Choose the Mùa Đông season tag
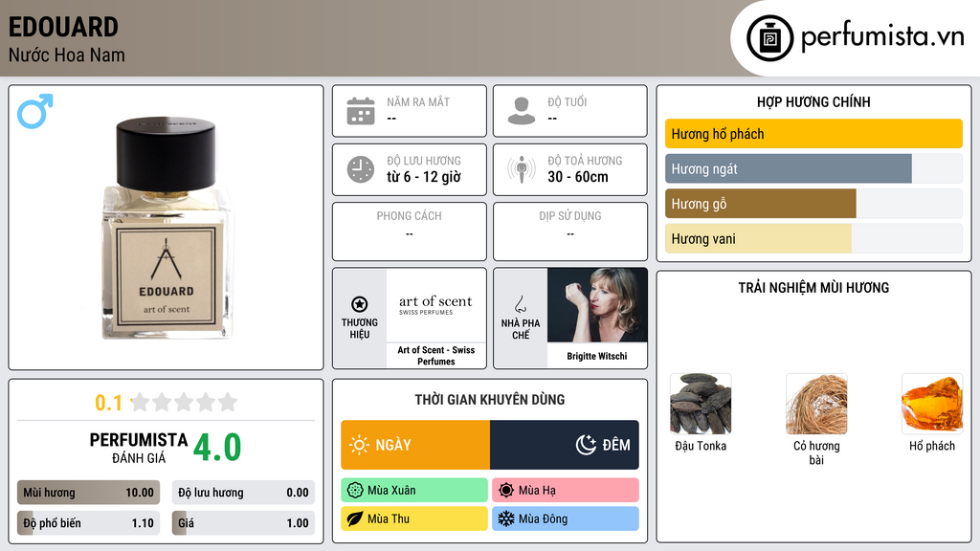The height and width of the screenshot is (551, 980). [x=566, y=518]
